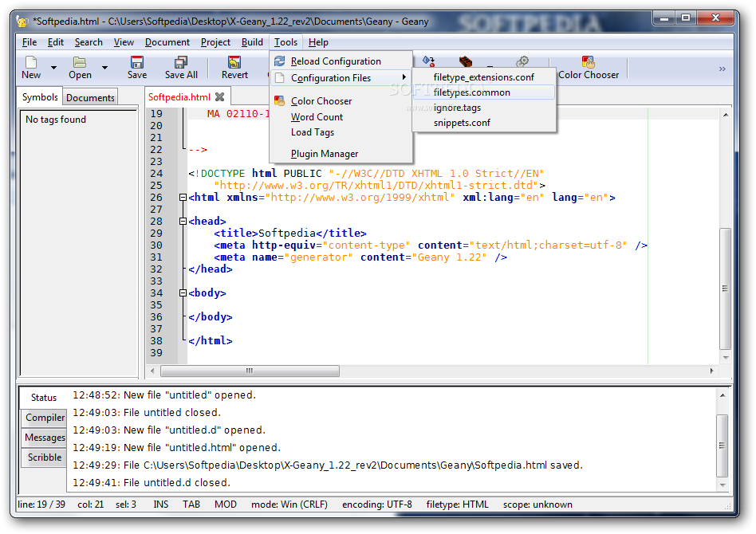
Task: Collapse the html fold at line 26
Action: click(183, 197)
